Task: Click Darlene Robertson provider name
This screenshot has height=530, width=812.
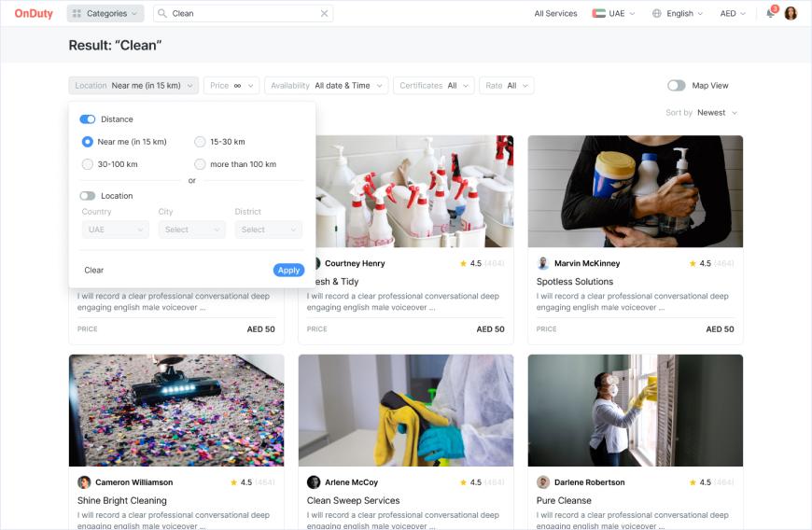Action: click(x=589, y=482)
